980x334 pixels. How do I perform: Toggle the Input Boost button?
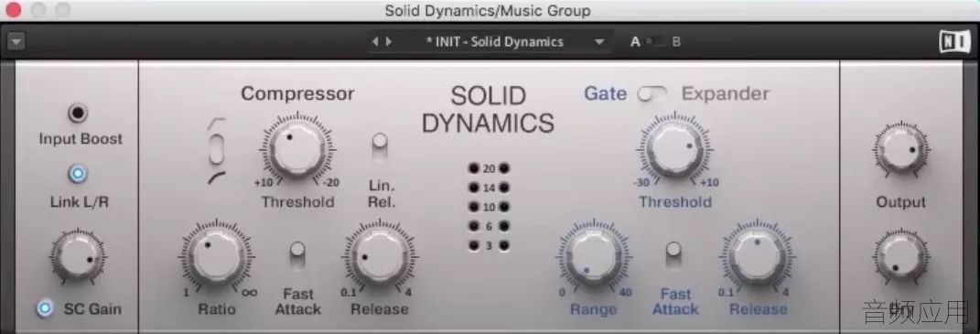[x=78, y=113]
